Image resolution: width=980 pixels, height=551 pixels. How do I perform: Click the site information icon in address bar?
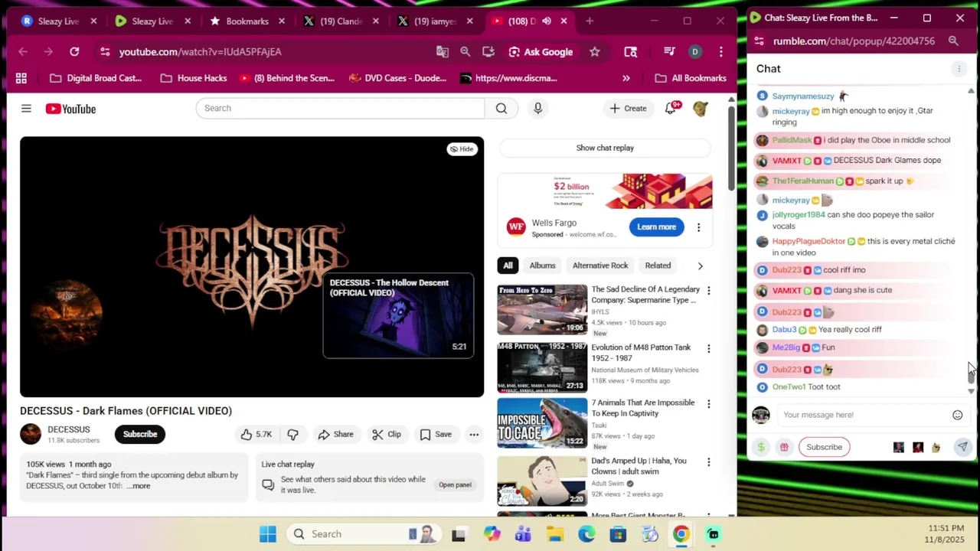pyautogui.click(x=104, y=51)
